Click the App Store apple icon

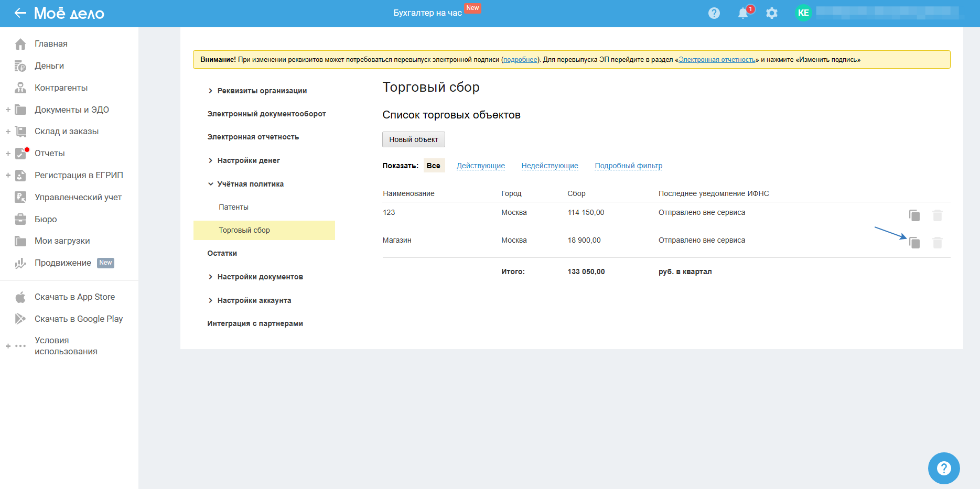(x=20, y=297)
